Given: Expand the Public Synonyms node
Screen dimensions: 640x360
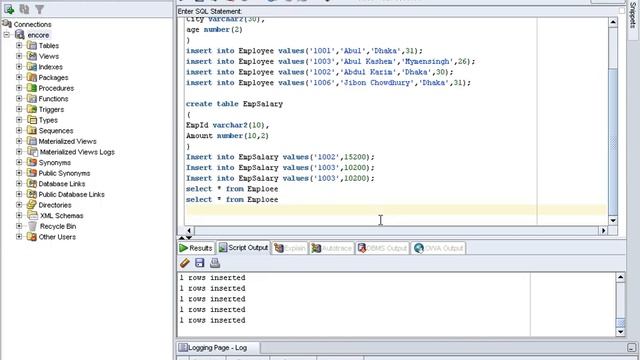Looking at the screenshot, I should tap(19, 173).
